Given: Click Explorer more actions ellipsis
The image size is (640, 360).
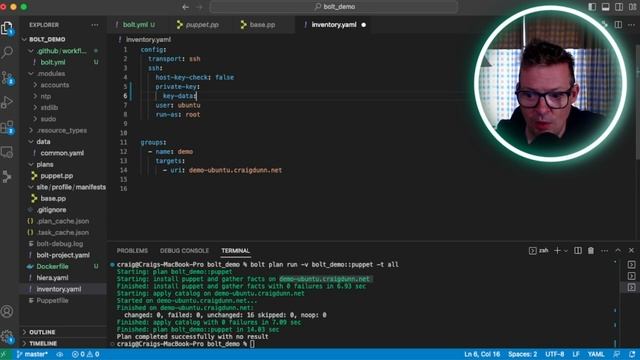Looking at the screenshot, I should pos(95,25).
